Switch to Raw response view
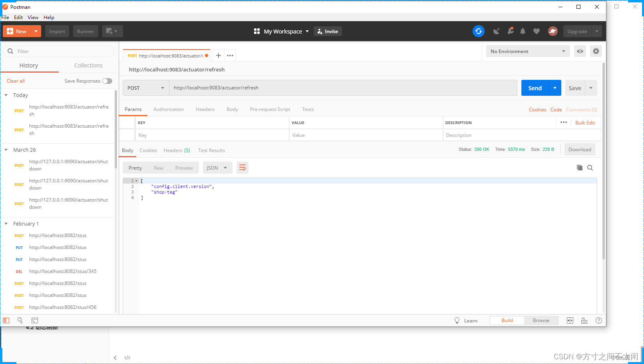This screenshot has height=364, width=644. point(159,168)
